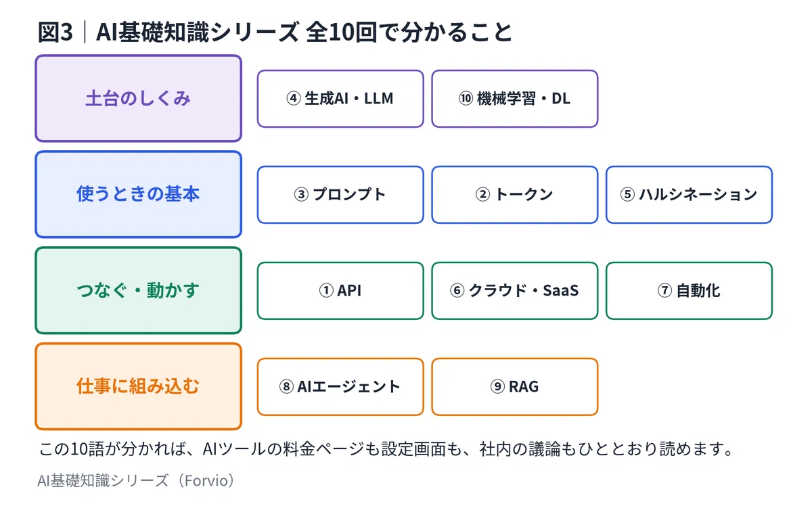Select the ① API card
The width and height of the screenshot is (812, 508).
[x=340, y=291]
